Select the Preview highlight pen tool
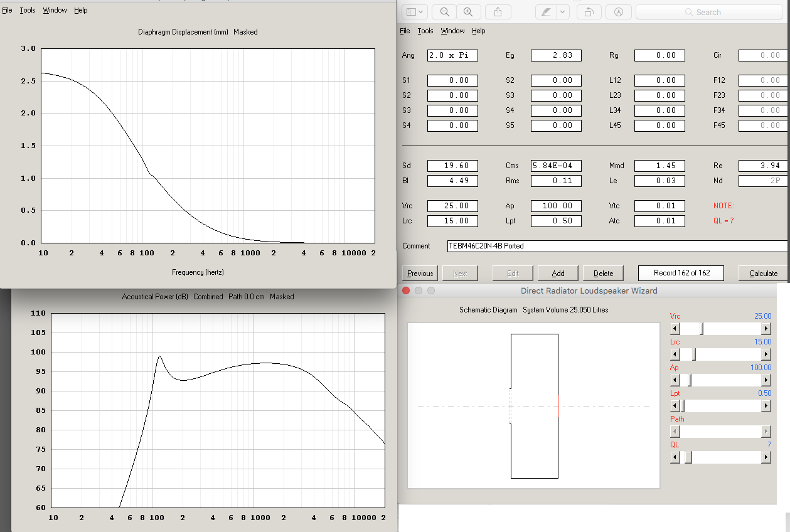 (545, 12)
